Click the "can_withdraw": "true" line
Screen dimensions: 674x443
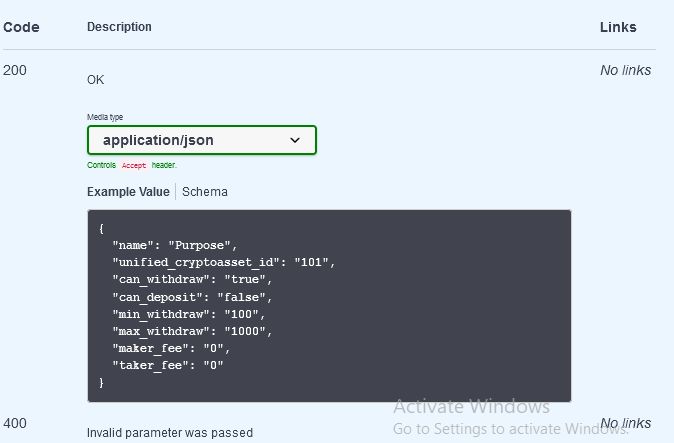[192, 279]
